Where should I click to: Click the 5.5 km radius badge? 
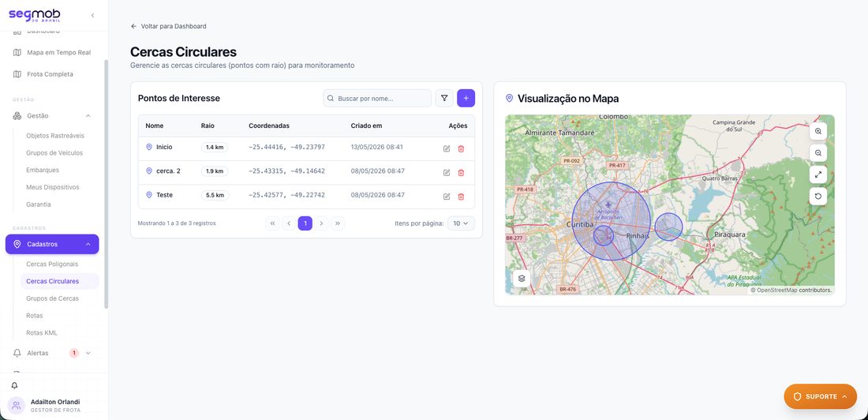click(215, 195)
